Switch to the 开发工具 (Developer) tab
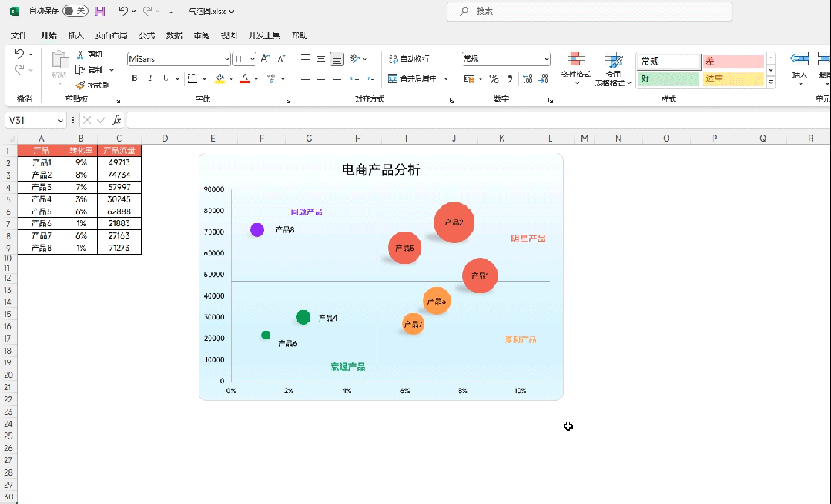Screen dimensions: 831x504 coord(264,35)
